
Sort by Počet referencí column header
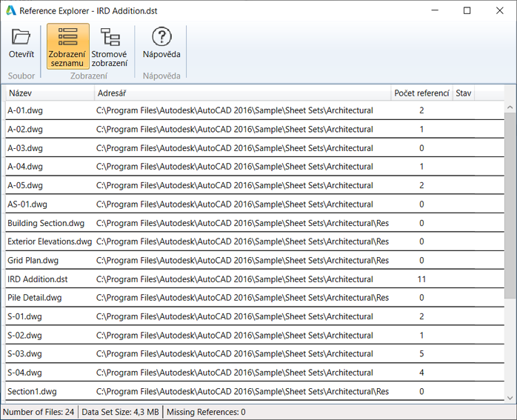[x=421, y=93]
